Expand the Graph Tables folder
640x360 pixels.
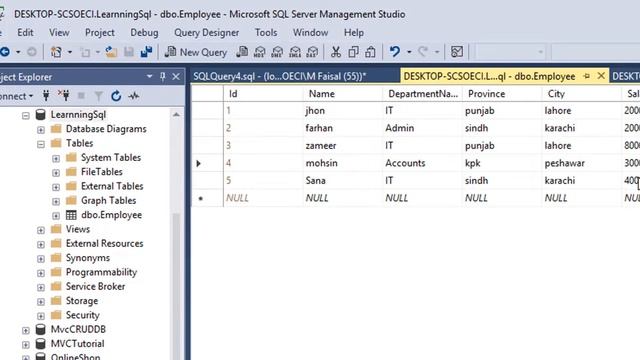click(56, 201)
